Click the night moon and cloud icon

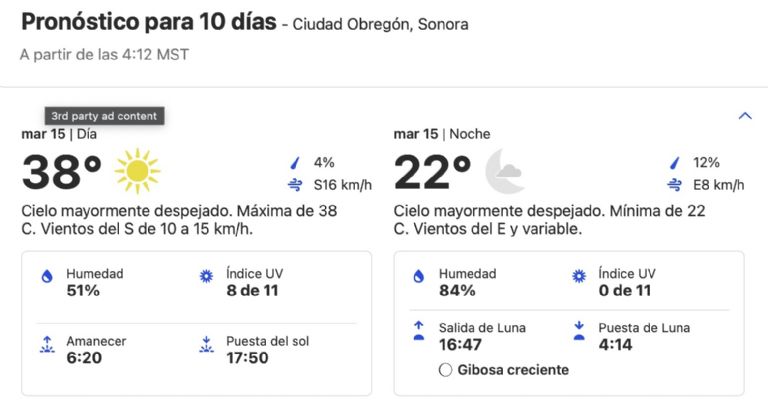coord(505,171)
